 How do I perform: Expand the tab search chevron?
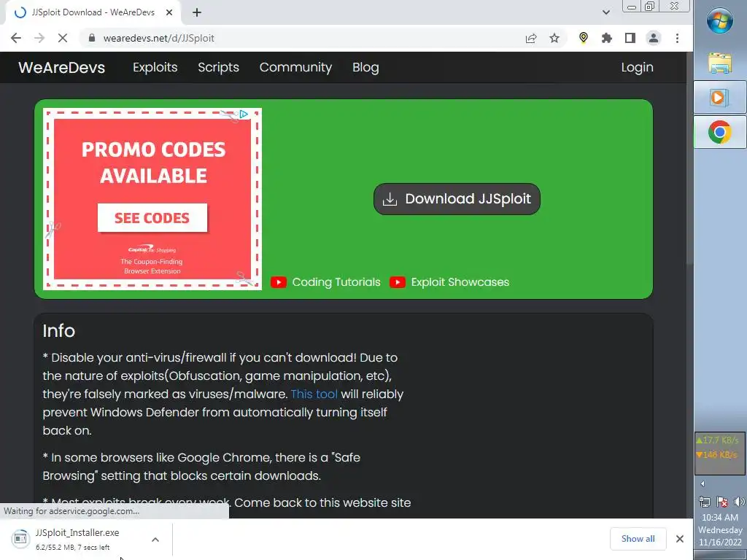point(606,12)
